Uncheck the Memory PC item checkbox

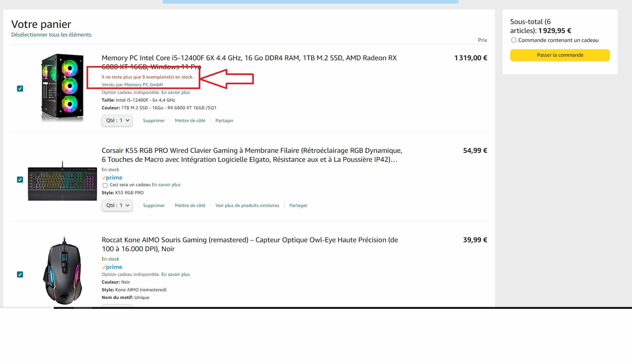tap(20, 88)
